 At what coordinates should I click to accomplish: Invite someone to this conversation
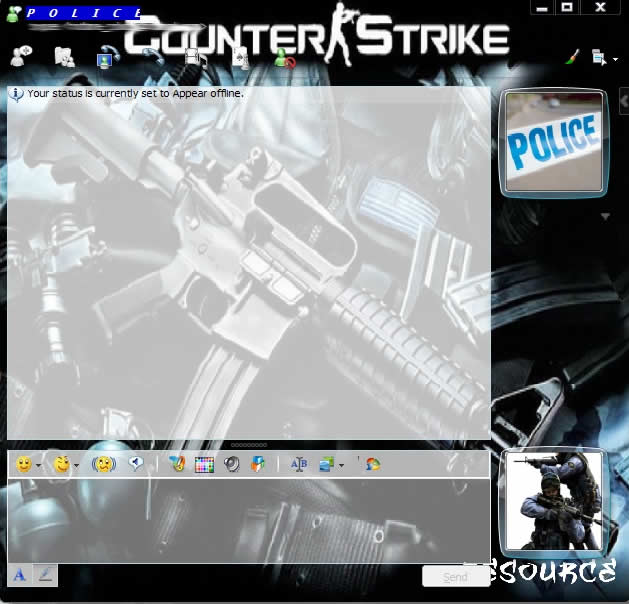tap(21, 57)
